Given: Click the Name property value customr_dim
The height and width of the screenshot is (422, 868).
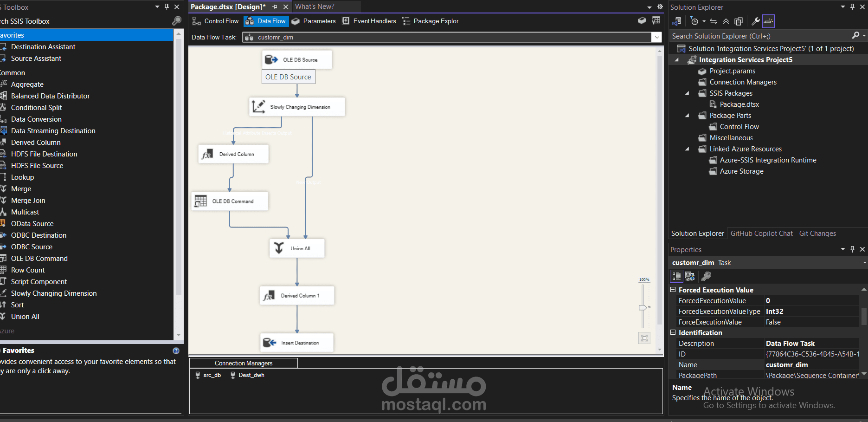Looking at the screenshot, I should [x=811, y=365].
